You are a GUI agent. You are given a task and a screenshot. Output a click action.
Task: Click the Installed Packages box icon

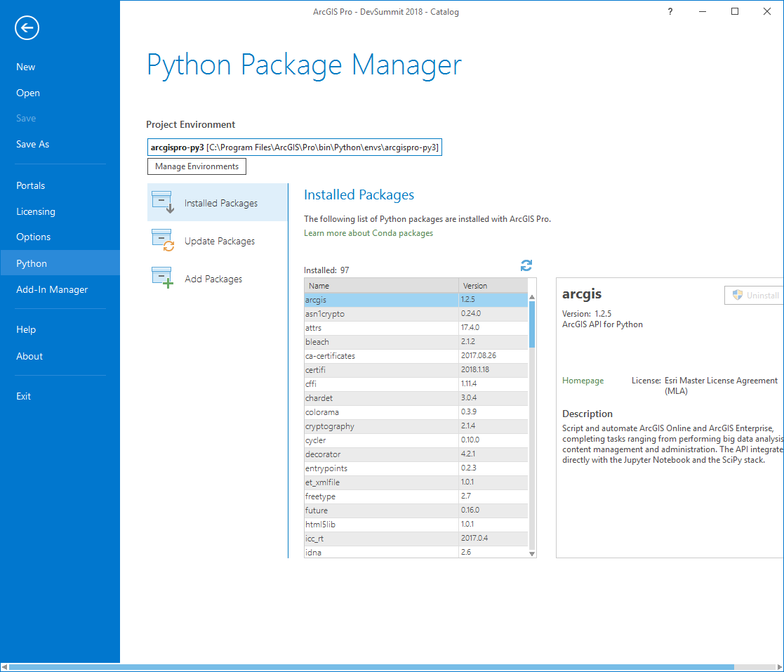tap(163, 202)
